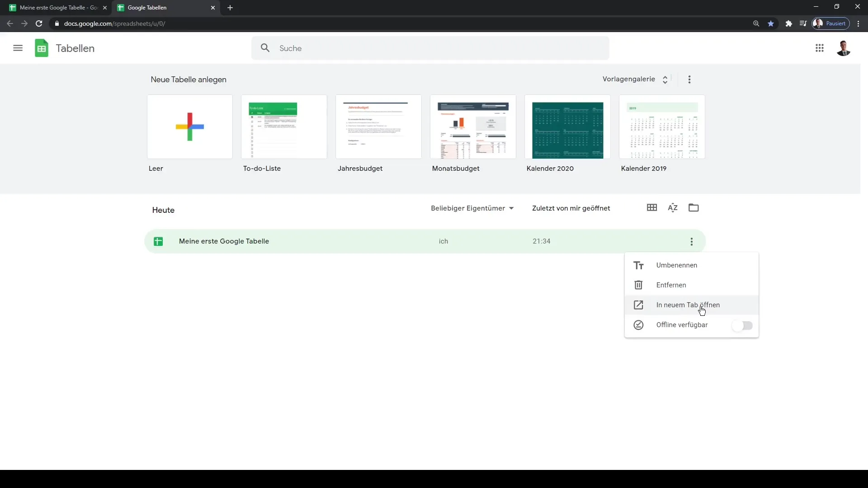This screenshot has height=488, width=868.
Task: Open the Chrome three-dot menu
Action: point(859,23)
